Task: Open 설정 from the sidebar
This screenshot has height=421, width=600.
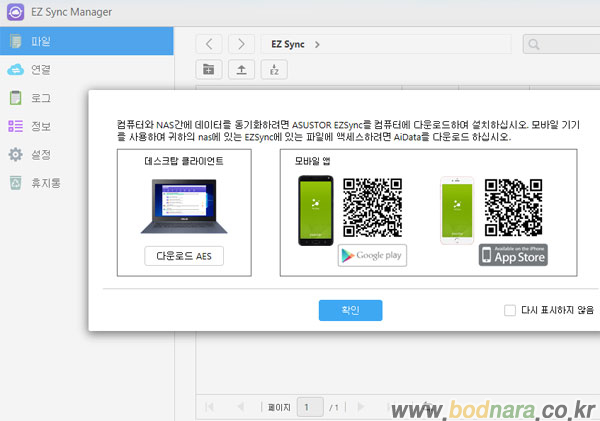Action: point(40,155)
